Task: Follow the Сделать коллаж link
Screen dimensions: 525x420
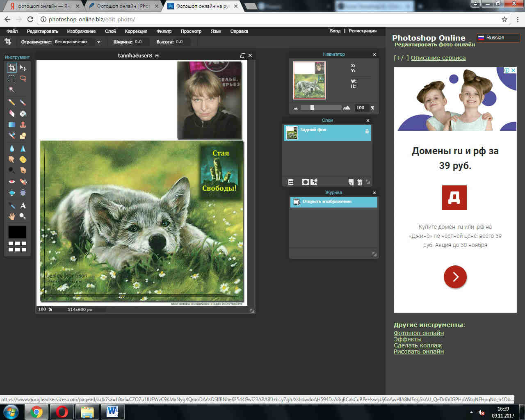Action: click(x=418, y=345)
